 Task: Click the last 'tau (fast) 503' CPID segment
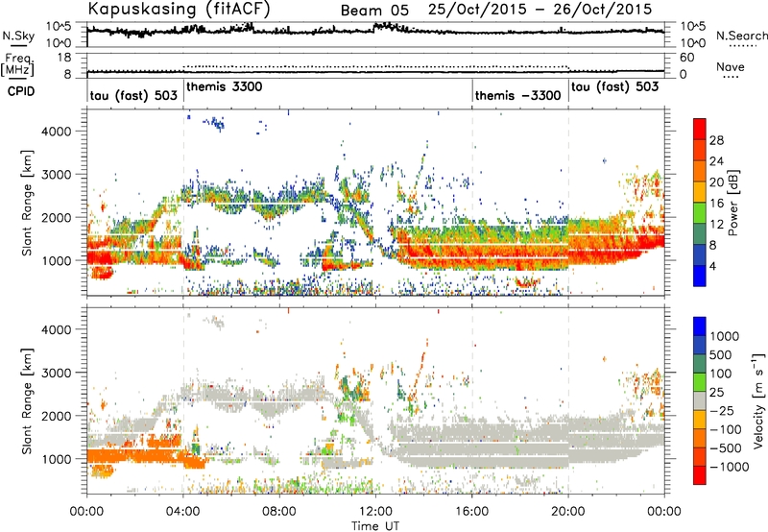[x=615, y=86]
